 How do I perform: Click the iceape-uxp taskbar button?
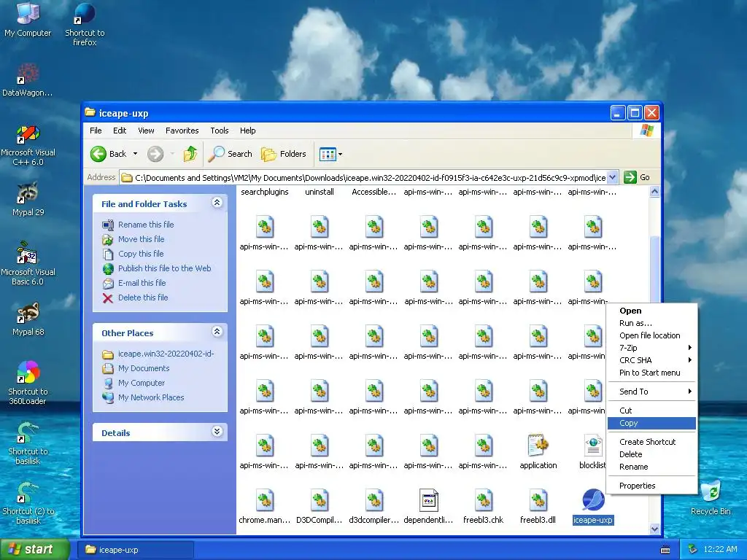136,550
